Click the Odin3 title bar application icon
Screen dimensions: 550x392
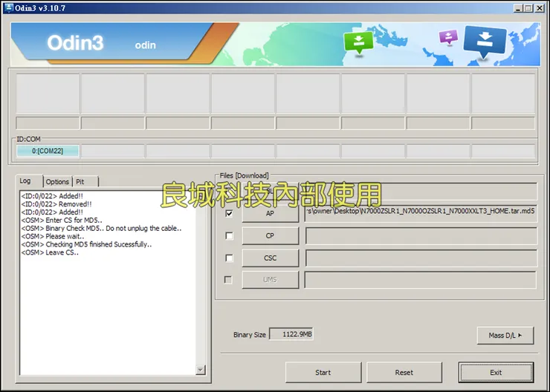pos(8,7)
